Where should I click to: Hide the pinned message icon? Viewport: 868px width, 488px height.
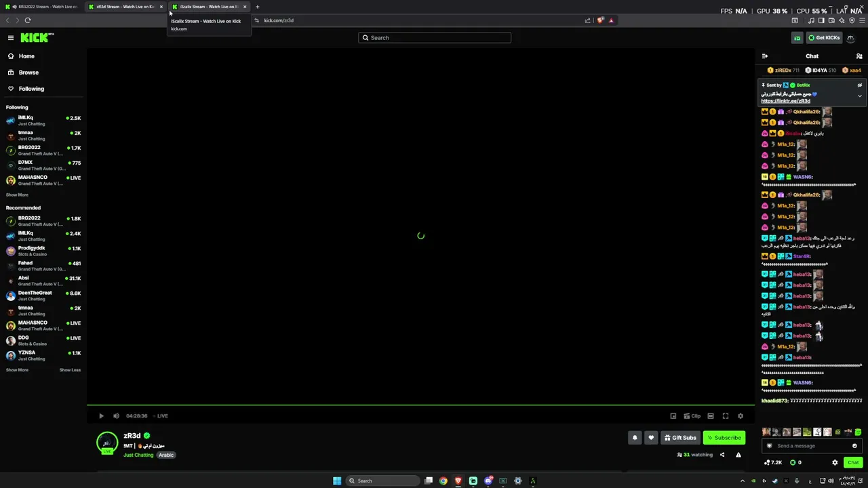[x=860, y=85]
